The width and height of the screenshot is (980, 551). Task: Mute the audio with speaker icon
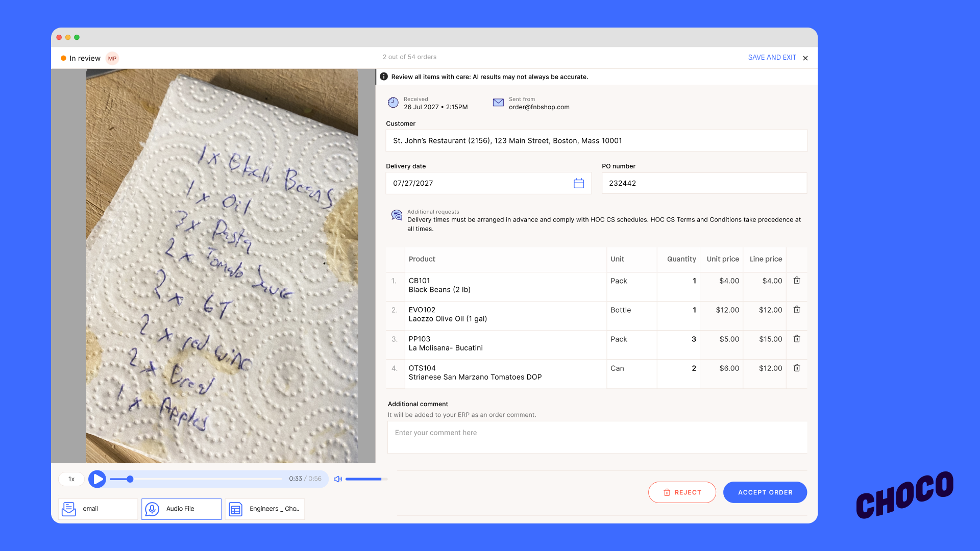(337, 479)
